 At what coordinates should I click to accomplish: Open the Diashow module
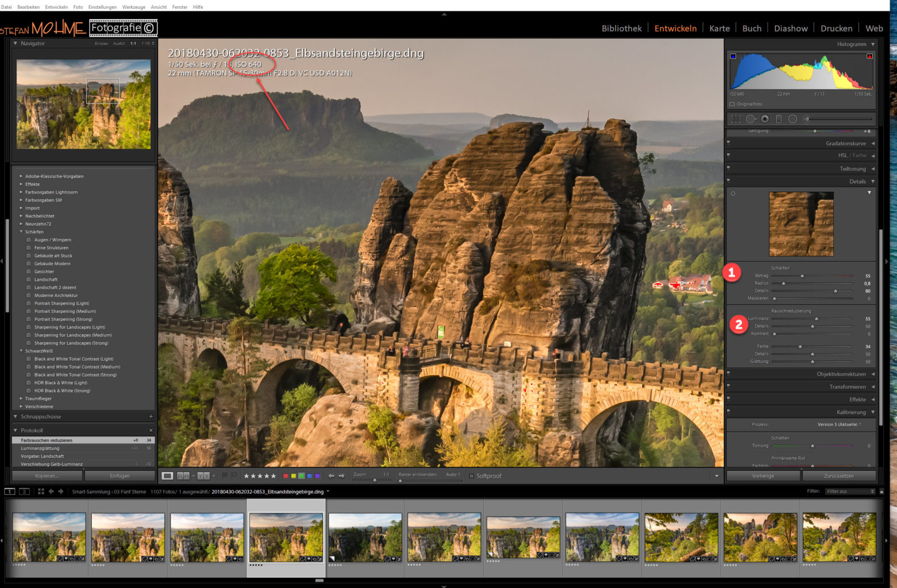(x=791, y=29)
